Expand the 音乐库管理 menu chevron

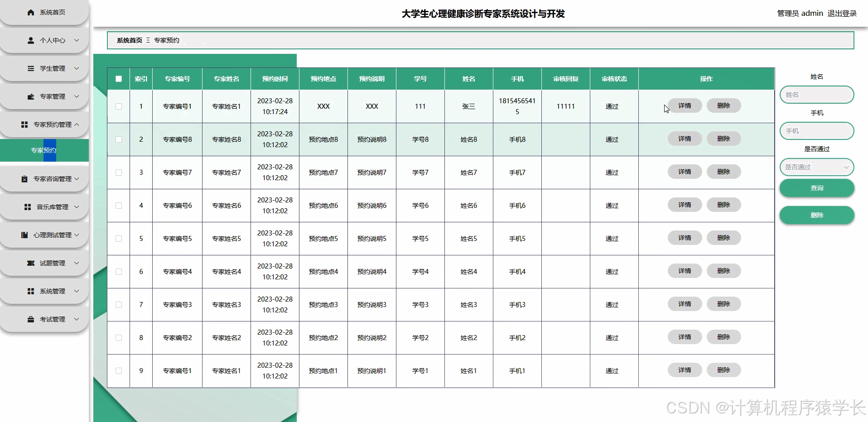pos(77,207)
